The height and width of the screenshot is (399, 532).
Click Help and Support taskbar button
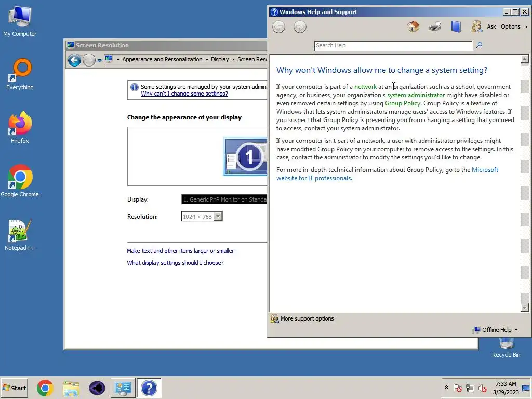(149, 388)
